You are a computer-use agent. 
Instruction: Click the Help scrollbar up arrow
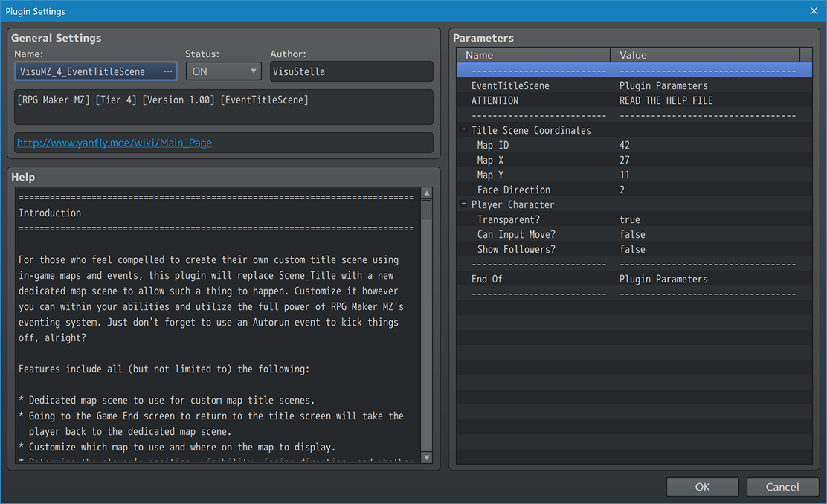pos(427,193)
